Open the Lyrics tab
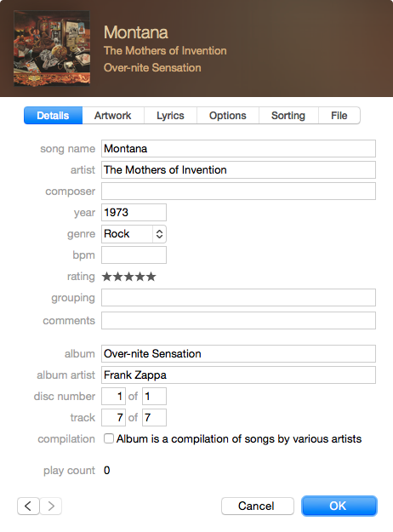The height and width of the screenshot is (532, 393). [170, 116]
